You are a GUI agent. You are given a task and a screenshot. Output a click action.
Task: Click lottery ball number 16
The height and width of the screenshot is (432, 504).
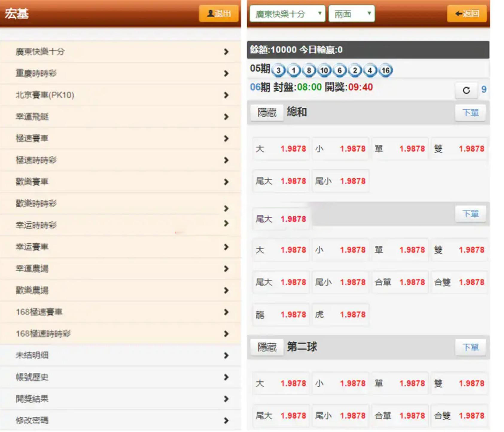(x=386, y=71)
